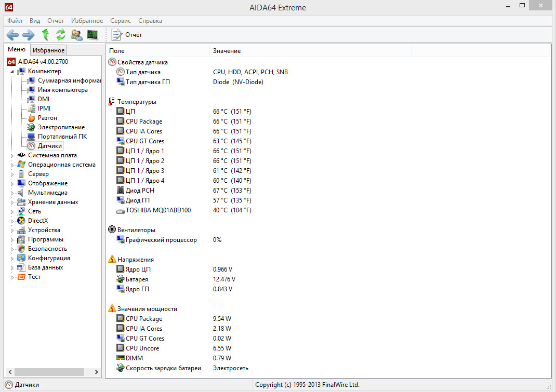Click the Вентиляторы fan icon
Viewport: 556px width, 392px height.
(112, 229)
